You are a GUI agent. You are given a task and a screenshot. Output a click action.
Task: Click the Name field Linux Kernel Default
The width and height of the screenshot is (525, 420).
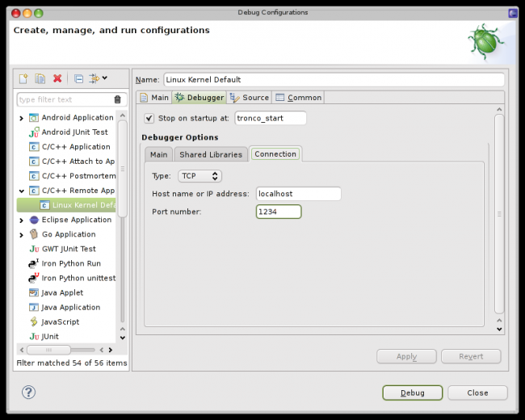[x=334, y=80]
